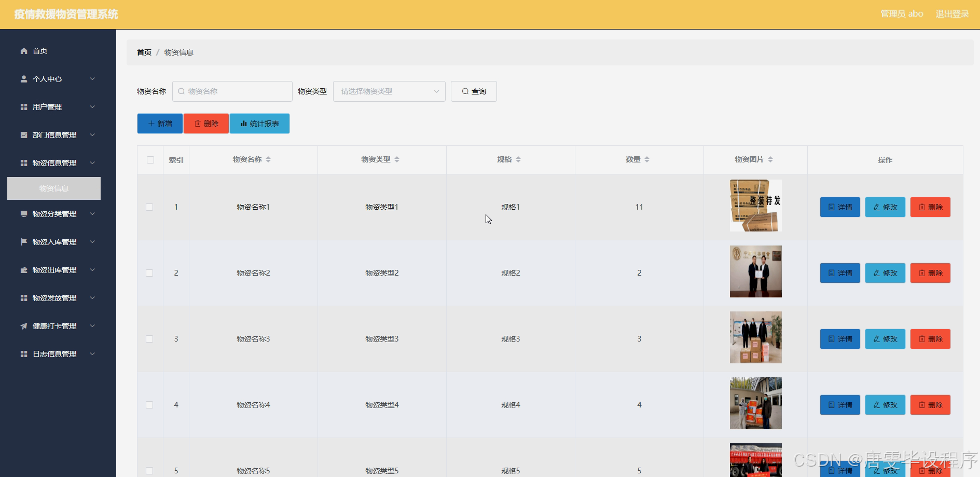Tick the checkbox for row 物资名称5
Image resolution: width=980 pixels, height=477 pixels.
(x=149, y=471)
